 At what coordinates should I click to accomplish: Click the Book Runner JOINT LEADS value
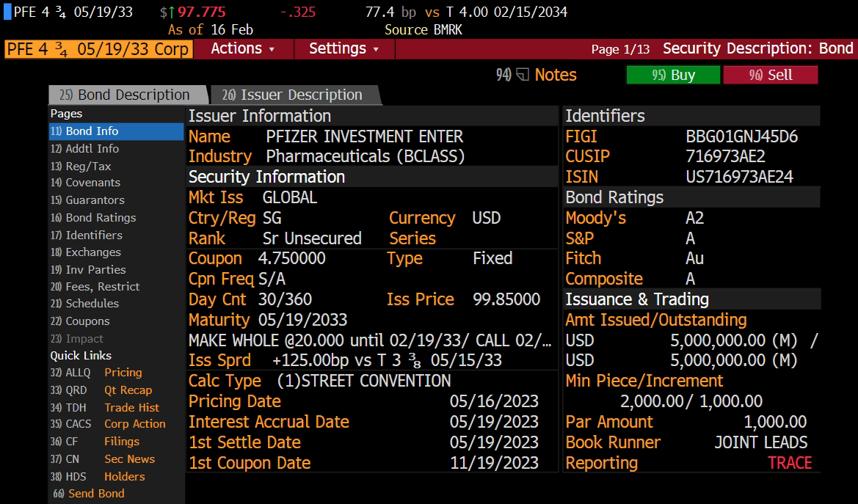(x=760, y=442)
